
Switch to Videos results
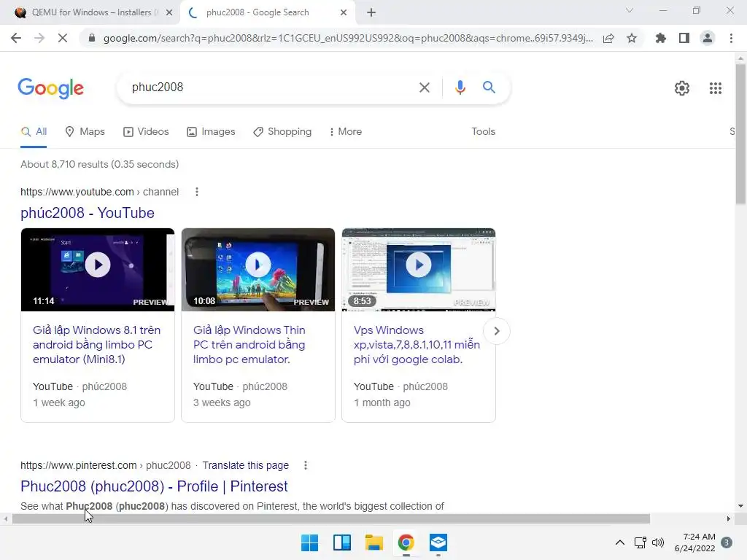(146, 132)
